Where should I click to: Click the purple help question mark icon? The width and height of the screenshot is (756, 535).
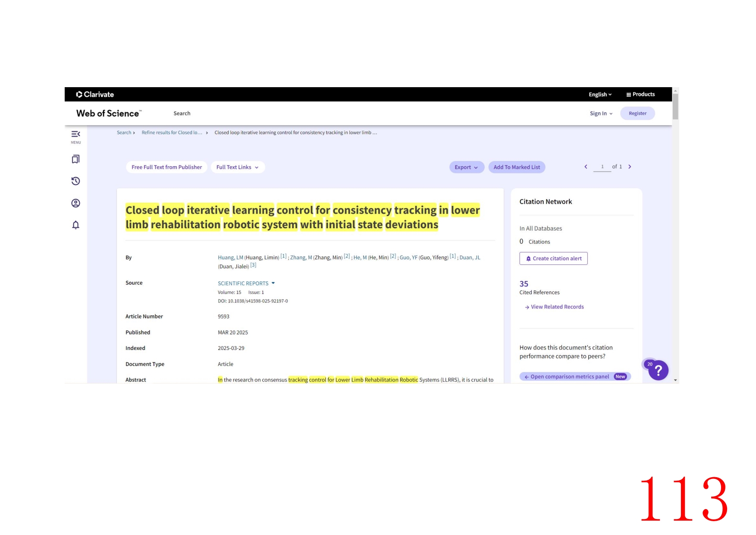click(x=658, y=370)
